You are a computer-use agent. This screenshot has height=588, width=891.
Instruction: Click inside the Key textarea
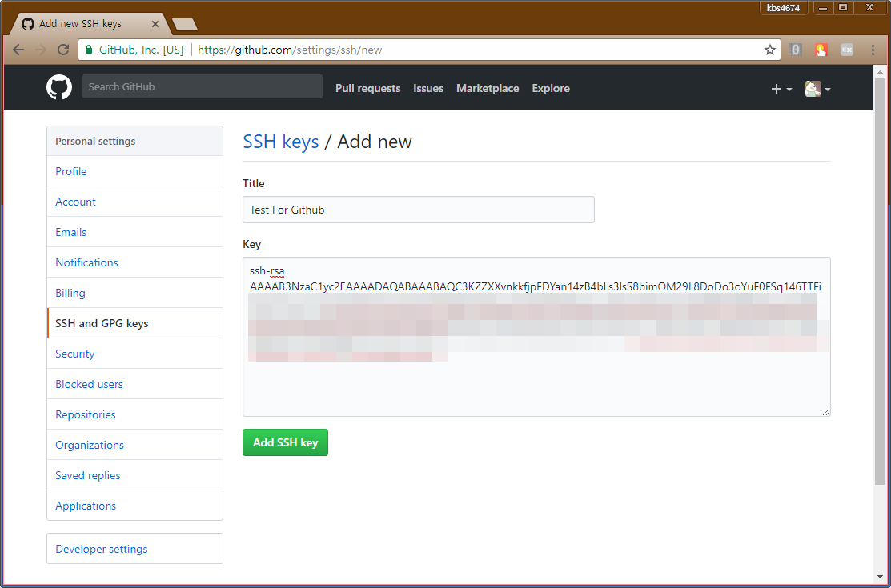(536, 336)
